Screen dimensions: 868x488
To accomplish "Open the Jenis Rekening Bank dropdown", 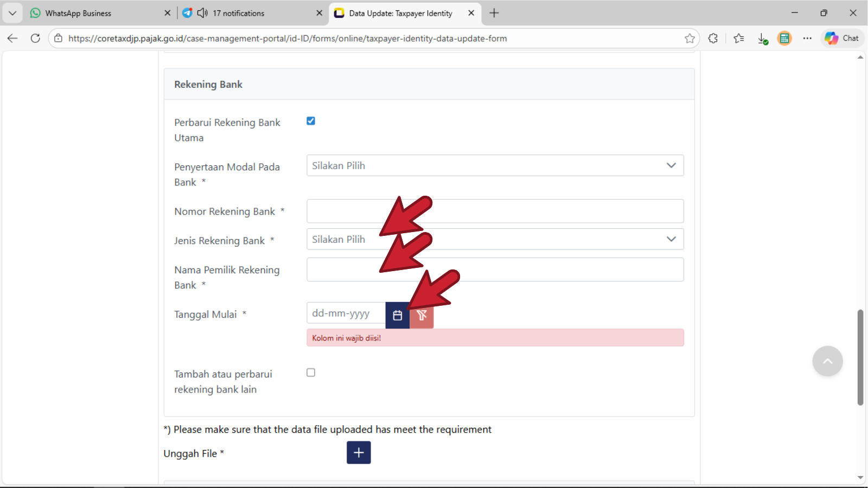I will pos(495,239).
